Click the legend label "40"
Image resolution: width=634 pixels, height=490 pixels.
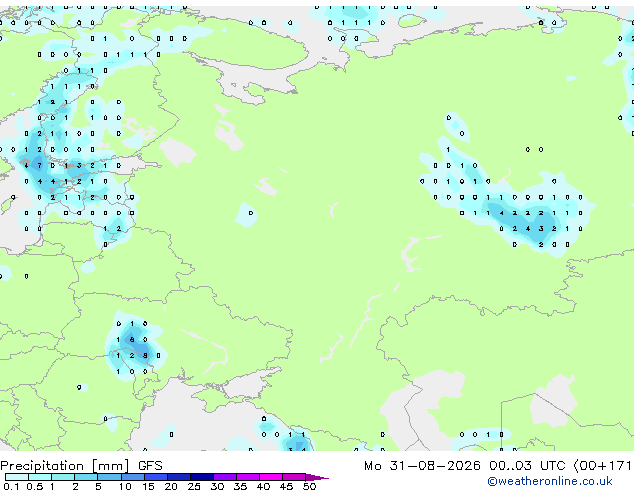coord(263,486)
